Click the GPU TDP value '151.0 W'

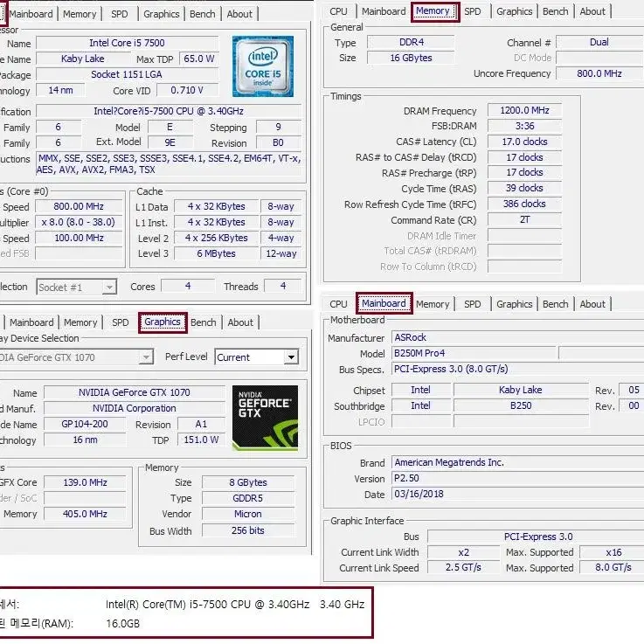(x=201, y=440)
